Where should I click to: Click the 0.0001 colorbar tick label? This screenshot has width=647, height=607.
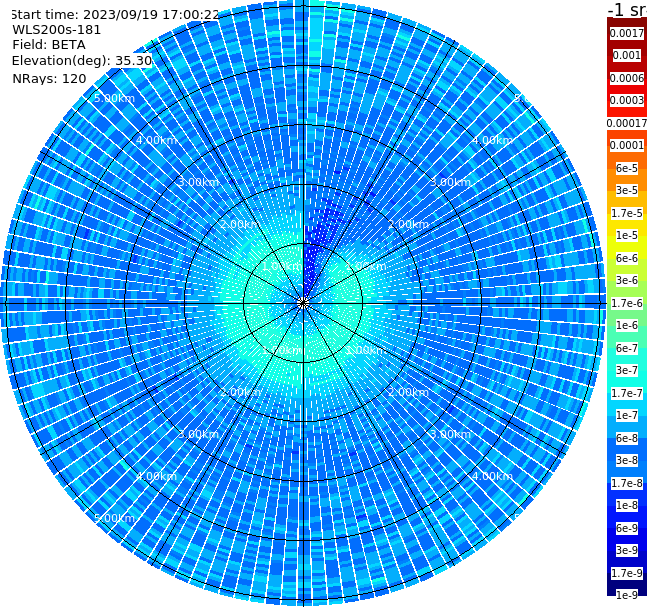627,145
